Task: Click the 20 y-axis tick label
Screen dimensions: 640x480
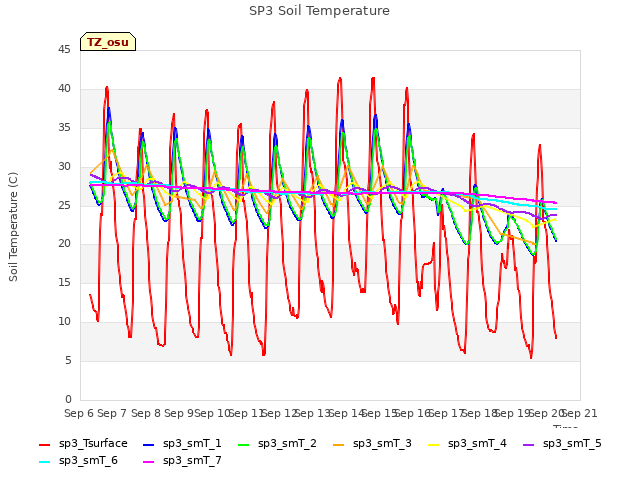Action: coord(64,244)
